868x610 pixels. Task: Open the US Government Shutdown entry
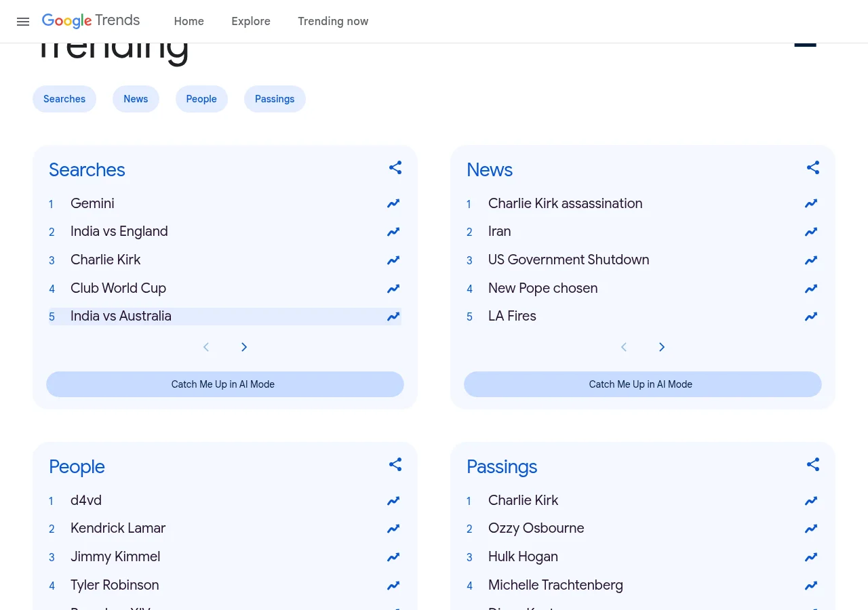click(568, 260)
